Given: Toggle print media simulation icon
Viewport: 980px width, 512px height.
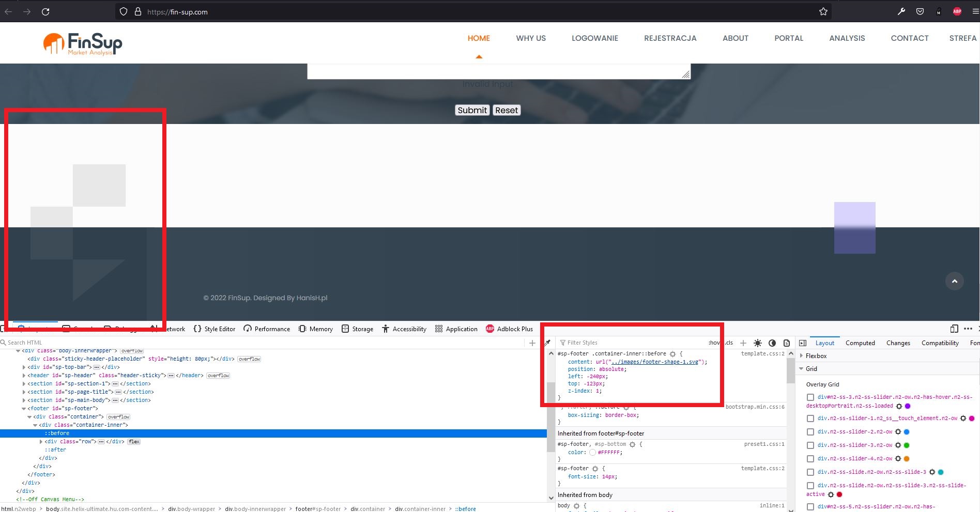Looking at the screenshot, I should tap(787, 343).
